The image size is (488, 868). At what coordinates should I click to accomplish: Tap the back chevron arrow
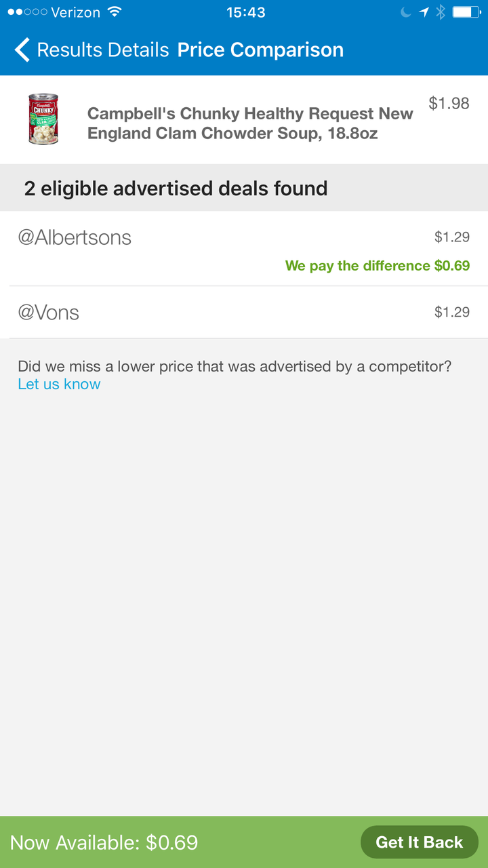[22, 50]
